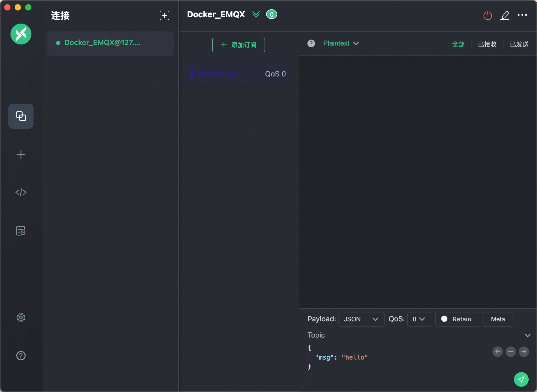This screenshot has width=537, height=392.
Task: Click the sidebar plus icon for new connection
Action: click(21, 154)
